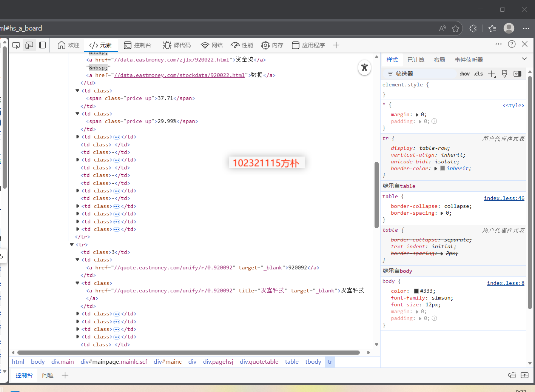Toggle the .cls element classes panel
The image size is (535, 392).
pos(478,74)
